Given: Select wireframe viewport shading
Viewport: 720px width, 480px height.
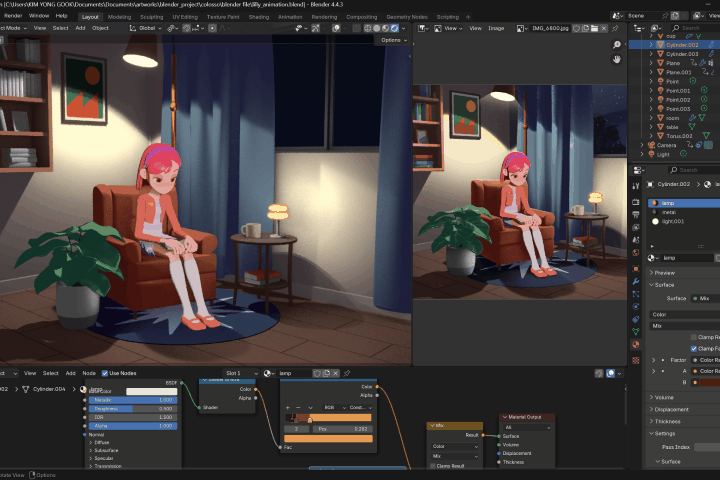Looking at the screenshot, I should [x=368, y=28].
